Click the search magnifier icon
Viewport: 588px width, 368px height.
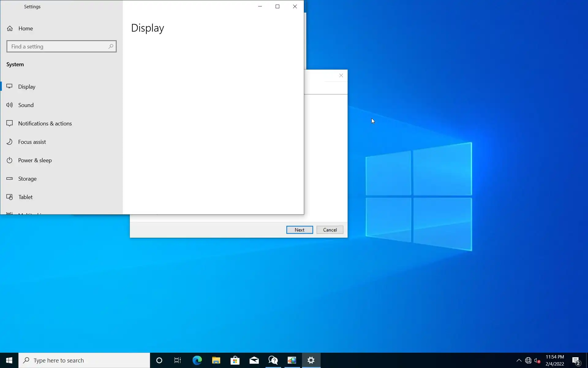111,46
